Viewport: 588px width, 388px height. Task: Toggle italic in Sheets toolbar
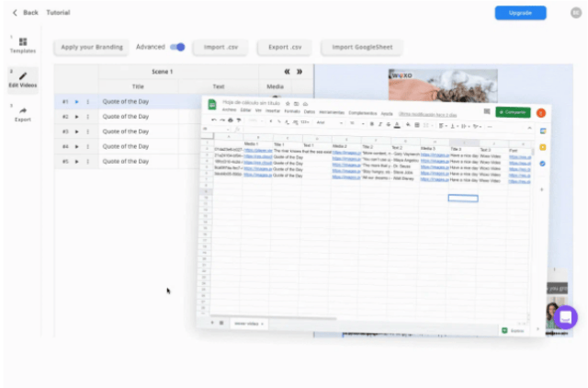[x=379, y=124]
